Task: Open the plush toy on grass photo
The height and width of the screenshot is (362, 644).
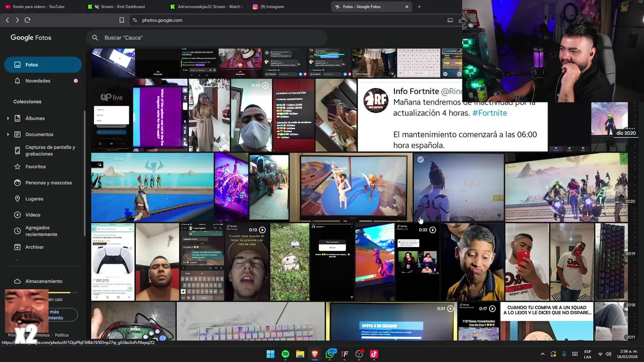Action: click(x=289, y=262)
